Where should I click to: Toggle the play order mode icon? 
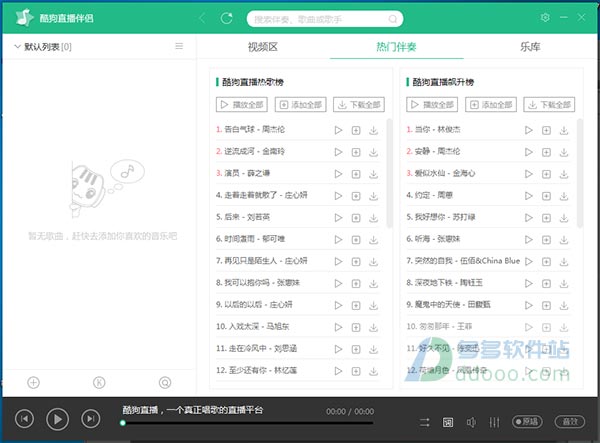pyautogui.click(x=425, y=422)
